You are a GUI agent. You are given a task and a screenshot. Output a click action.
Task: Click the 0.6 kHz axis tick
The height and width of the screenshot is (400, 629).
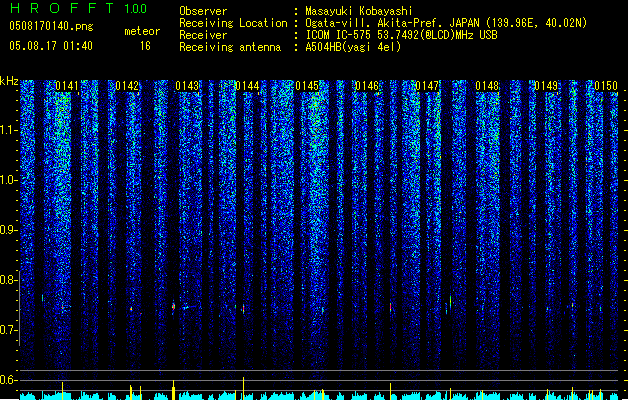point(8,380)
